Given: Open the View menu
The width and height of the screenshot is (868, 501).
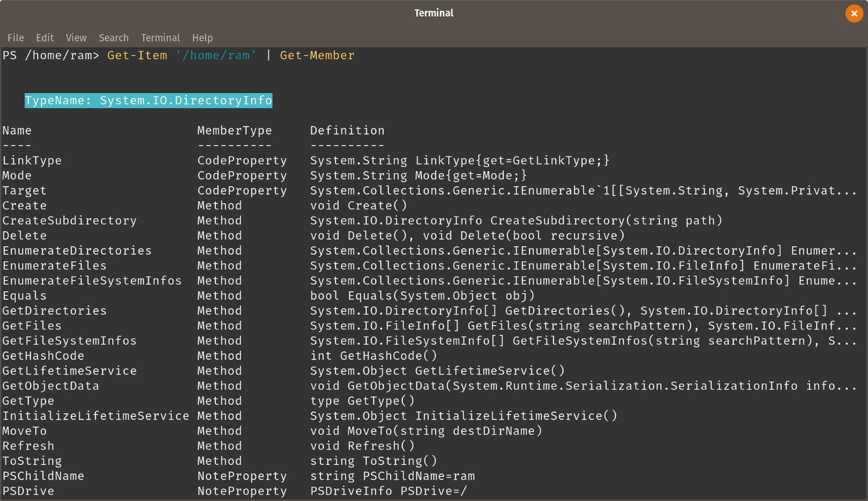Looking at the screenshot, I should pos(76,38).
